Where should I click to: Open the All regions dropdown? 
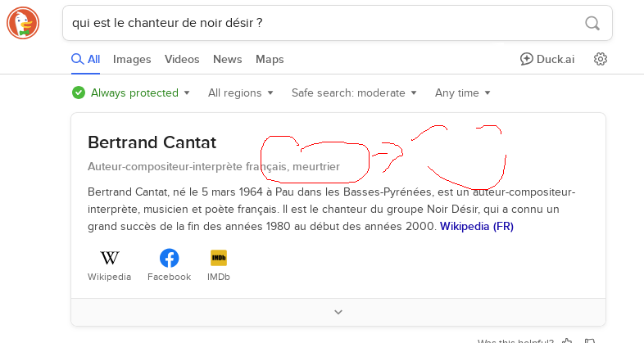pos(240,93)
